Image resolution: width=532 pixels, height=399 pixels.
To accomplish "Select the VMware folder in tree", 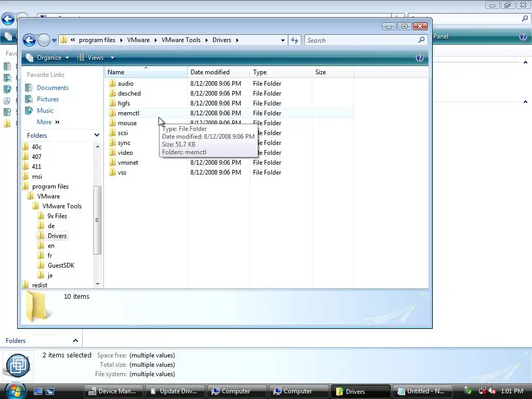I will coord(48,196).
